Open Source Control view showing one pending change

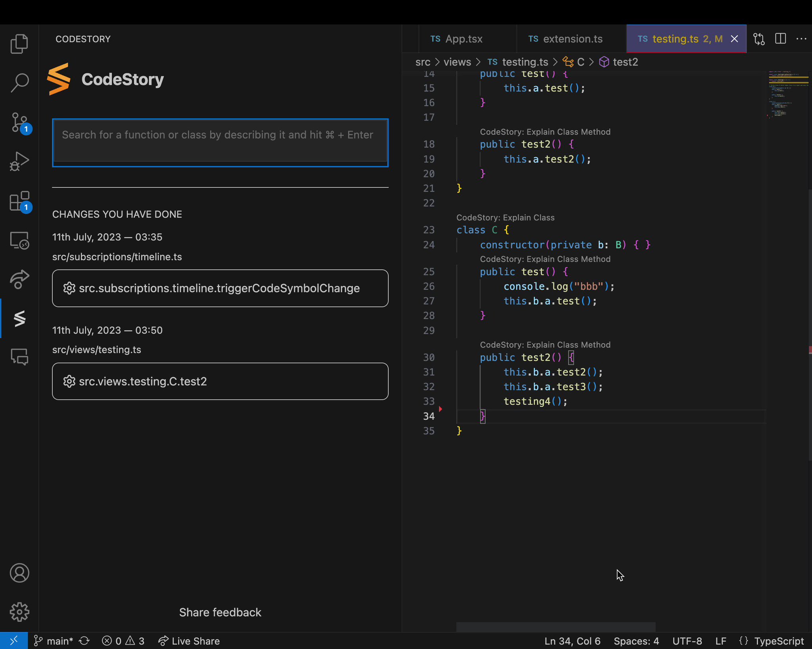[x=19, y=122]
